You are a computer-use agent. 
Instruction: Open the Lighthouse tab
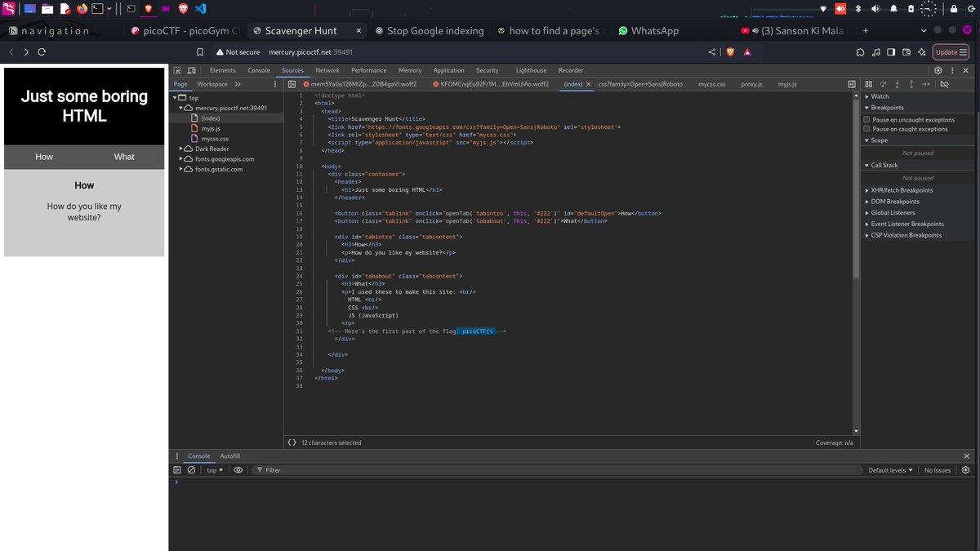pyautogui.click(x=531, y=71)
